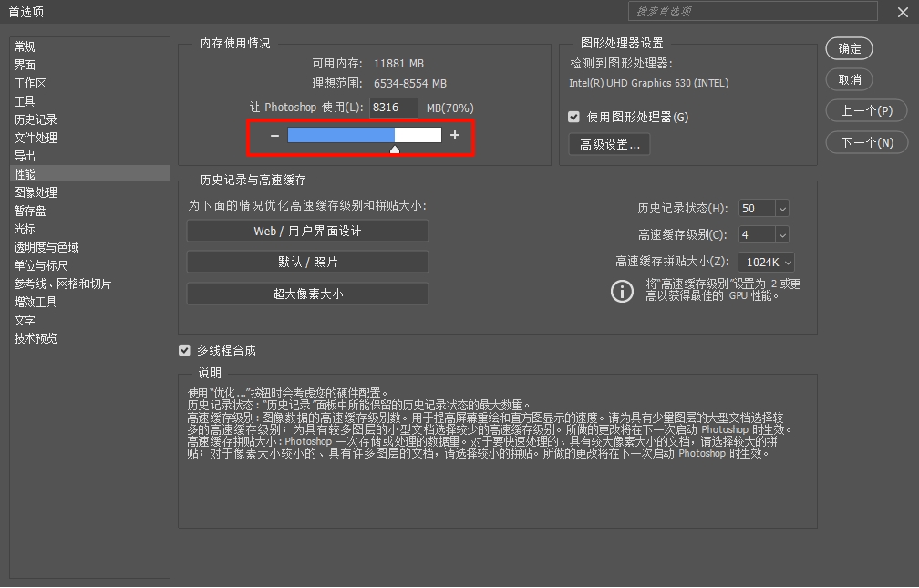Open the 透明度与色域 settings page
919x588 pixels.
(40, 247)
